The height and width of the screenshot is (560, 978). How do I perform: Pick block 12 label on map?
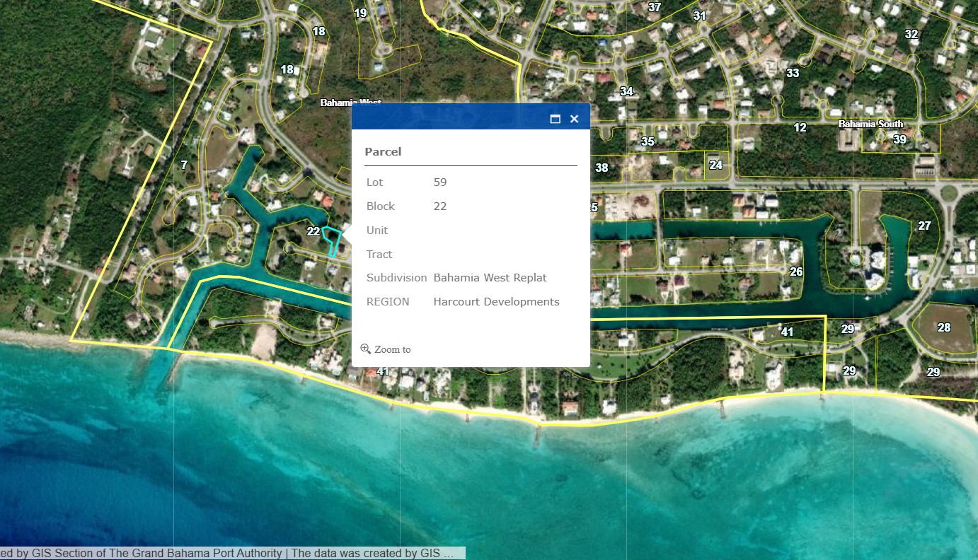coord(800,128)
